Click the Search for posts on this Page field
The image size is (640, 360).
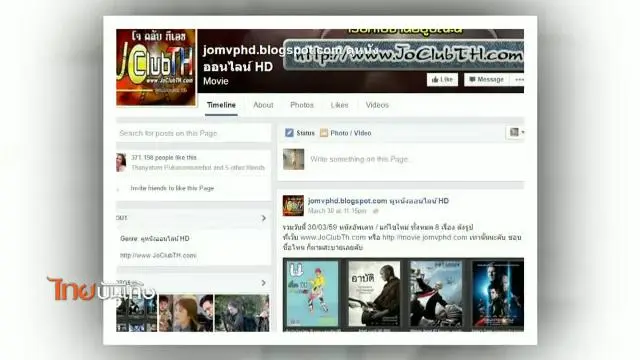pyautogui.click(x=193, y=133)
